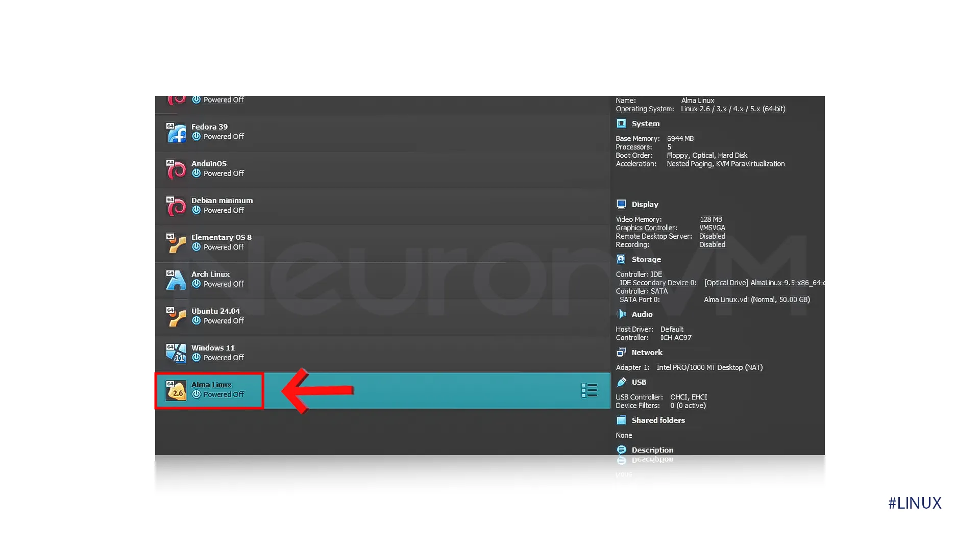Click the power state icon under Debian minimum

(x=196, y=210)
